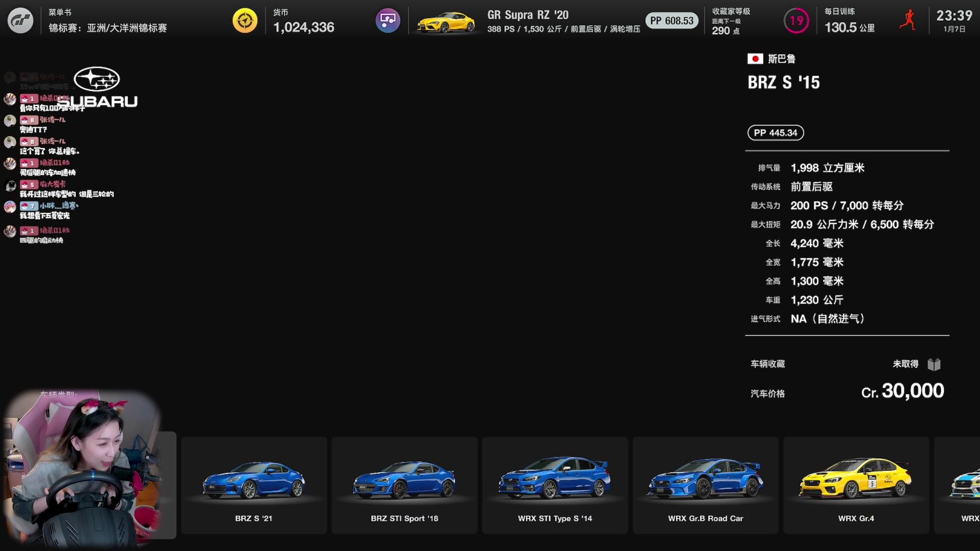Image resolution: width=980 pixels, height=551 pixels.
Task: Click the max power 200 PS value
Action: tap(847, 206)
